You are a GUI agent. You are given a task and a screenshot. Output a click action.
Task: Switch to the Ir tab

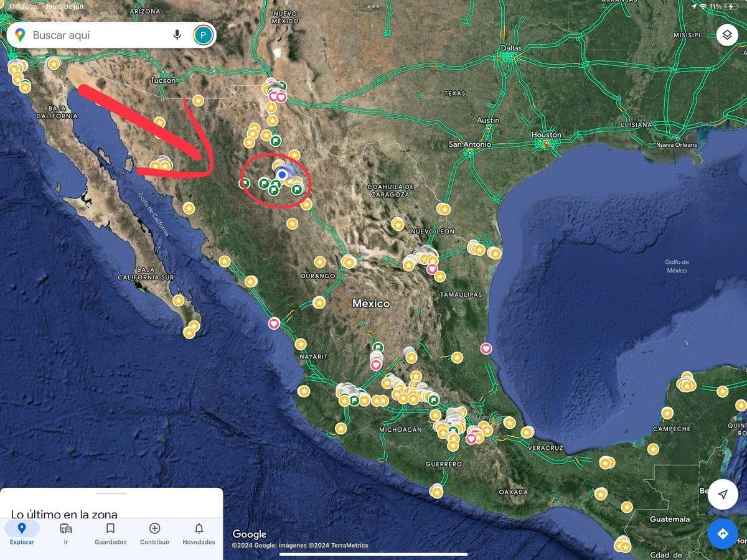(66, 534)
